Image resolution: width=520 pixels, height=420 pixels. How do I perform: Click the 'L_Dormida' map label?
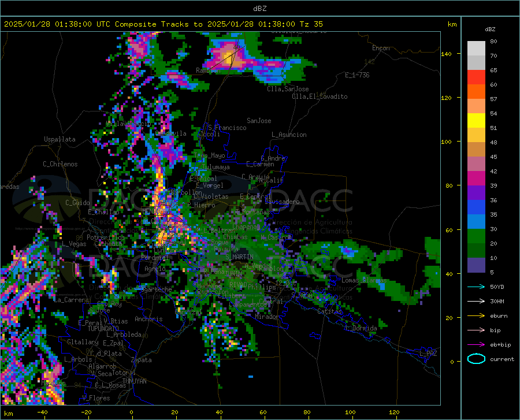[361, 328]
